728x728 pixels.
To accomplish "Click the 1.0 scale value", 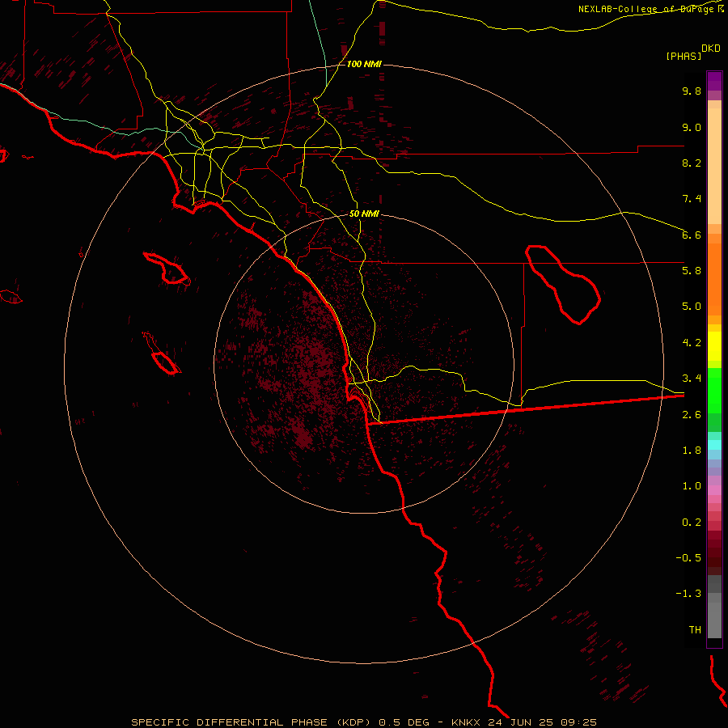I will point(692,486).
